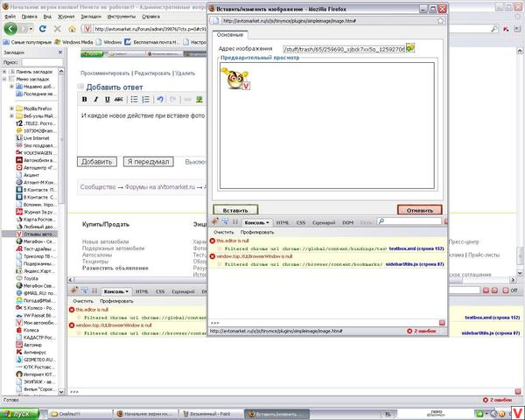Image resolution: width=525 pixels, height=420 pixels.
Task: Click the bookmarks sidebar search field
Action: click(x=42, y=62)
